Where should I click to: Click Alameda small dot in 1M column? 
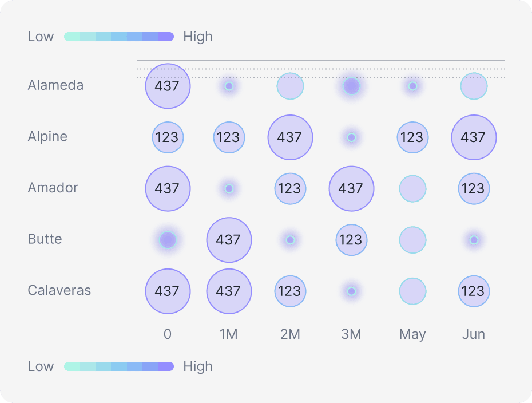(x=229, y=86)
